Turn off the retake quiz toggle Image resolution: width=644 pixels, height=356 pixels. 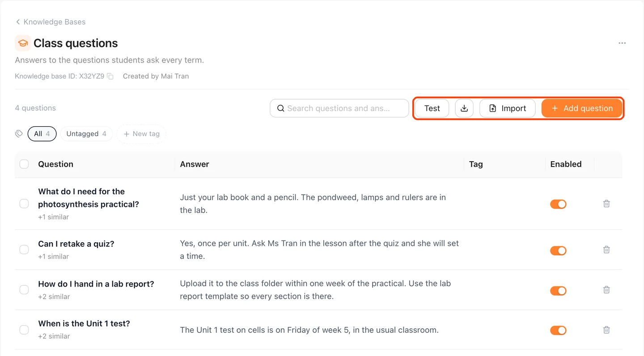pyautogui.click(x=558, y=251)
